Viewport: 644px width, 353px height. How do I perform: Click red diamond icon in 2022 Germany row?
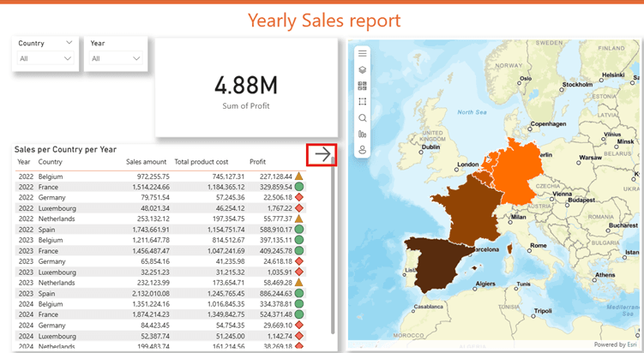pyautogui.click(x=299, y=197)
